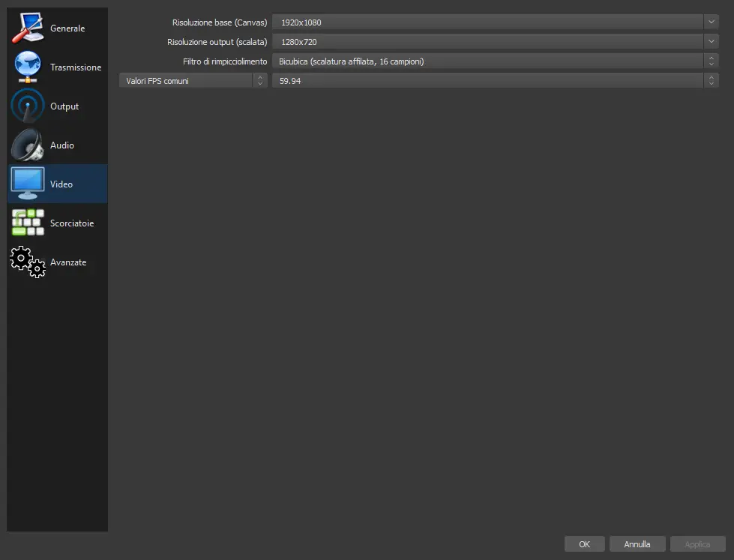Click the Filtro di rimpicciolimento label

225,61
